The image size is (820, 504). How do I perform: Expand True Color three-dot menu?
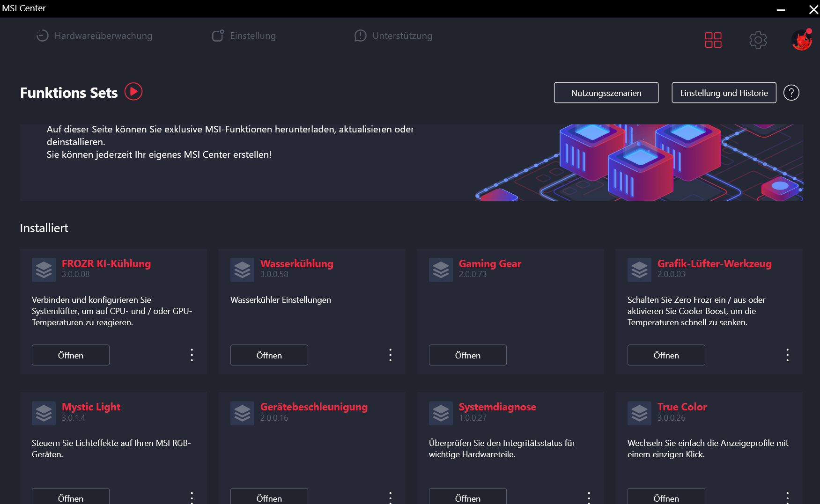coord(788,497)
